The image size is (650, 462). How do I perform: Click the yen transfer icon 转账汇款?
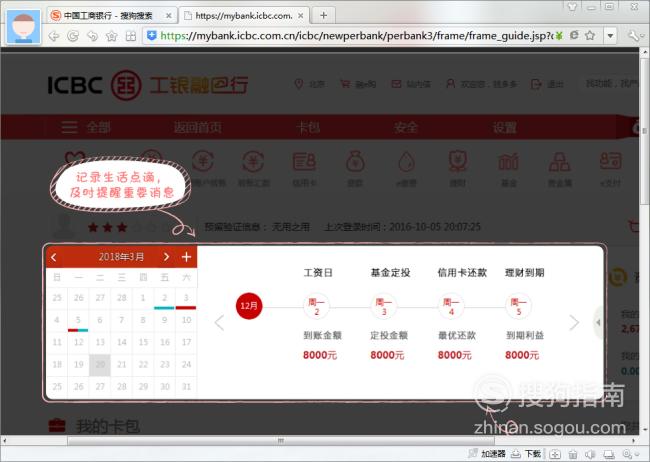(x=253, y=162)
